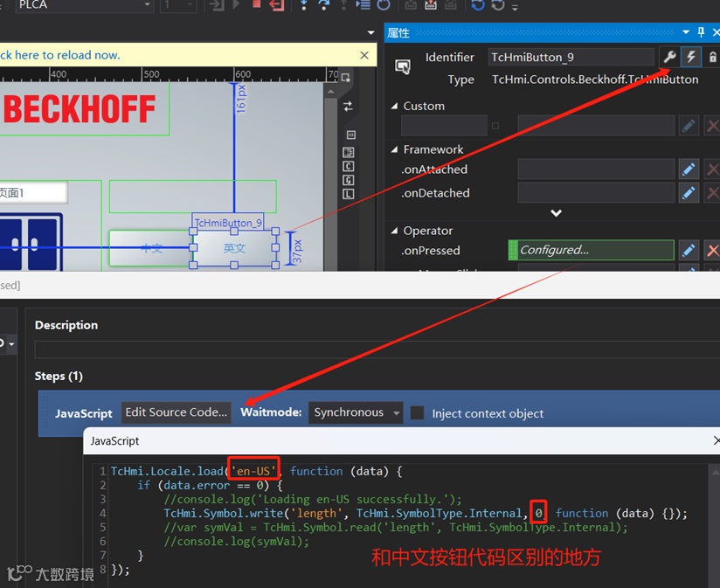The width and height of the screenshot is (720, 588).
Task: Open the Waitmode Synchronous dropdown
Action: 356,412
